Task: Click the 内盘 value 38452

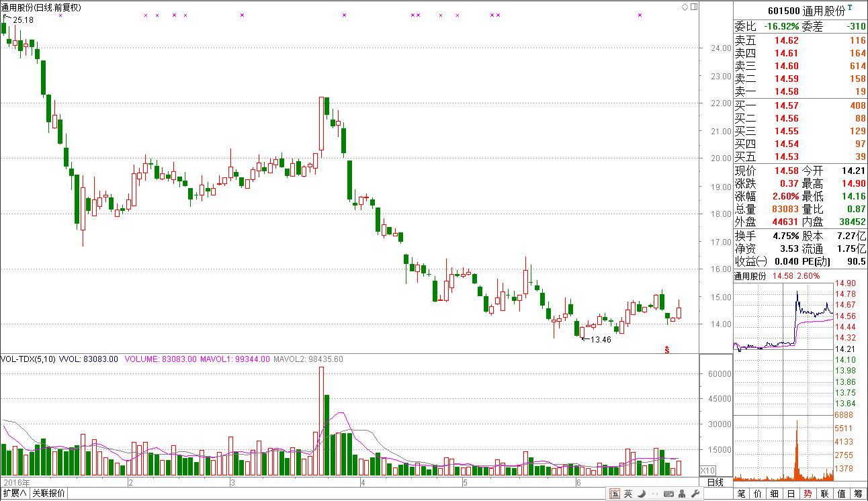Action: (853, 222)
